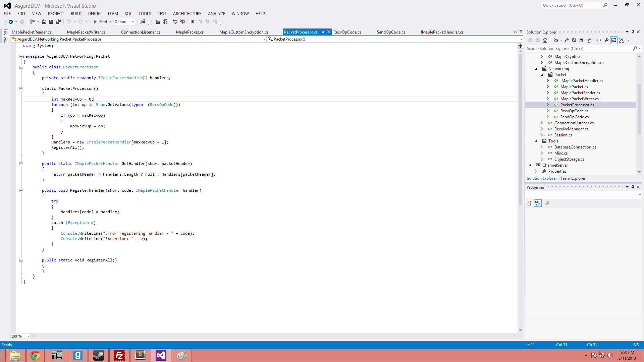Toggle bookmark icon in toolbar
The image size is (644, 362).
[x=193, y=22]
